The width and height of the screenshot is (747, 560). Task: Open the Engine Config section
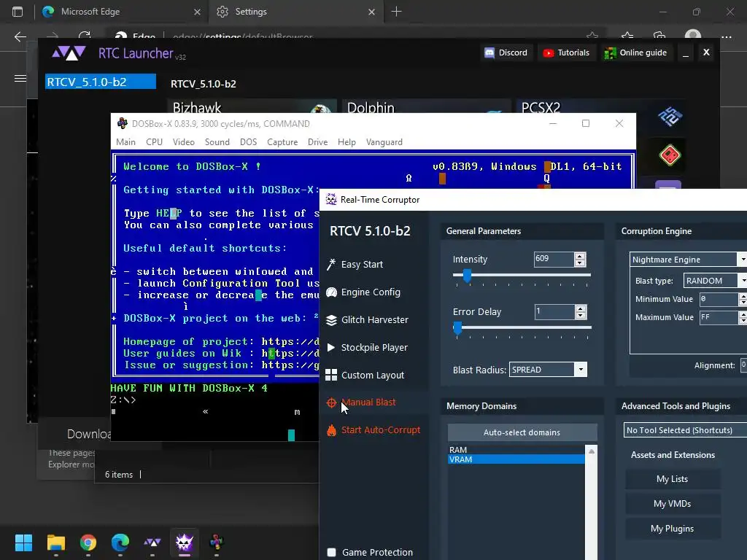[363, 292]
